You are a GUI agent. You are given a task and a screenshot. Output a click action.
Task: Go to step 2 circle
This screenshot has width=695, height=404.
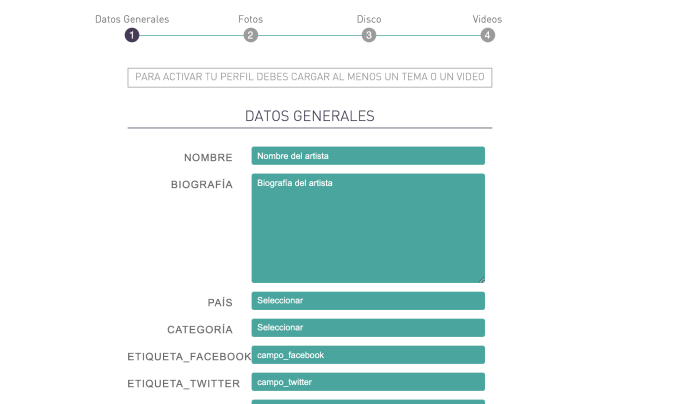pos(251,35)
